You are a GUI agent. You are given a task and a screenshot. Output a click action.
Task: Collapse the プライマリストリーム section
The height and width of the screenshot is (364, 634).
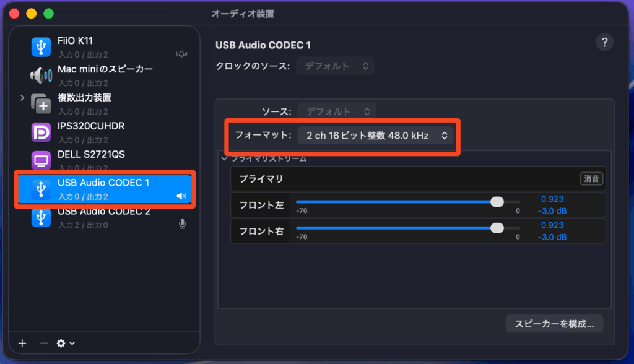point(224,158)
